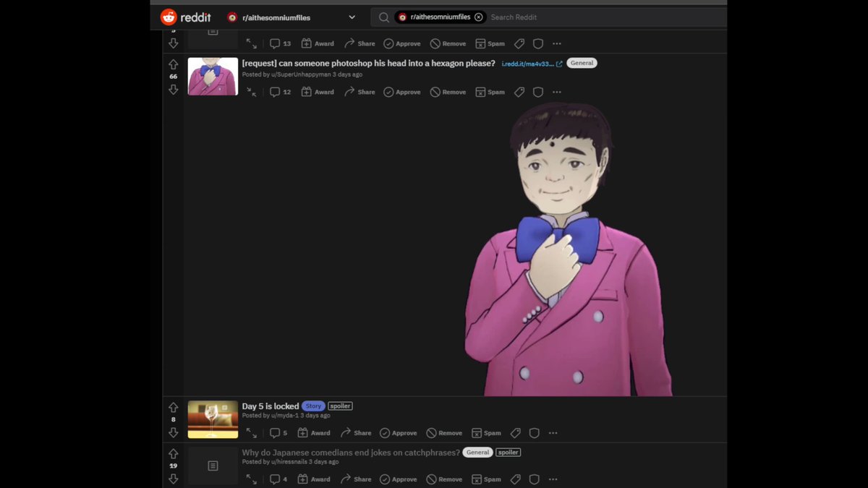Mark "Day 5 is locked" as spam

pos(486,433)
